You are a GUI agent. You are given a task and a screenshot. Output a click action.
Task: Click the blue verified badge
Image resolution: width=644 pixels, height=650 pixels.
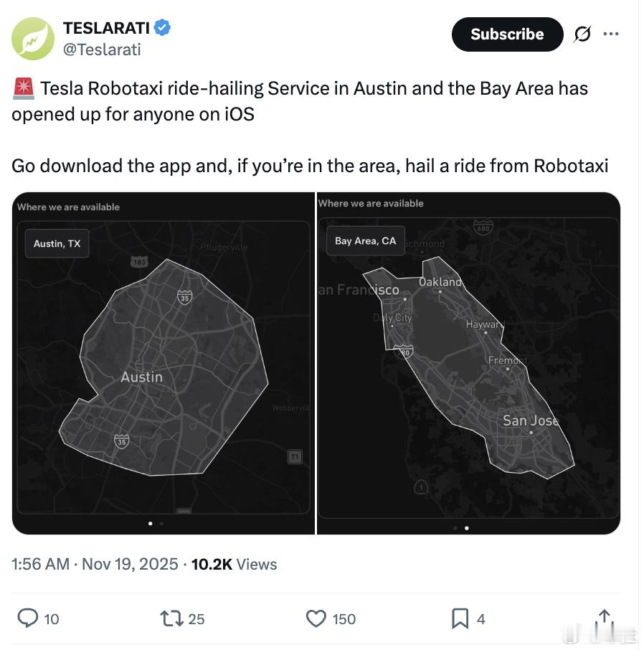pos(162,28)
